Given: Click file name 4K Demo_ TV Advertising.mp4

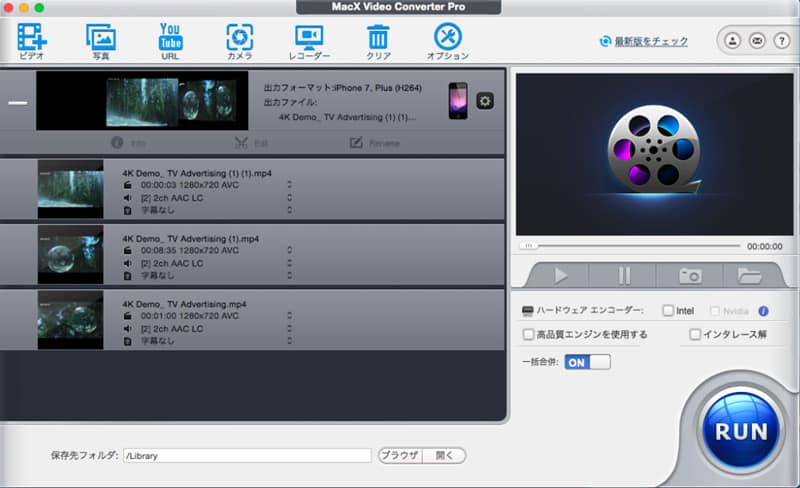Looking at the screenshot, I should point(184,304).
